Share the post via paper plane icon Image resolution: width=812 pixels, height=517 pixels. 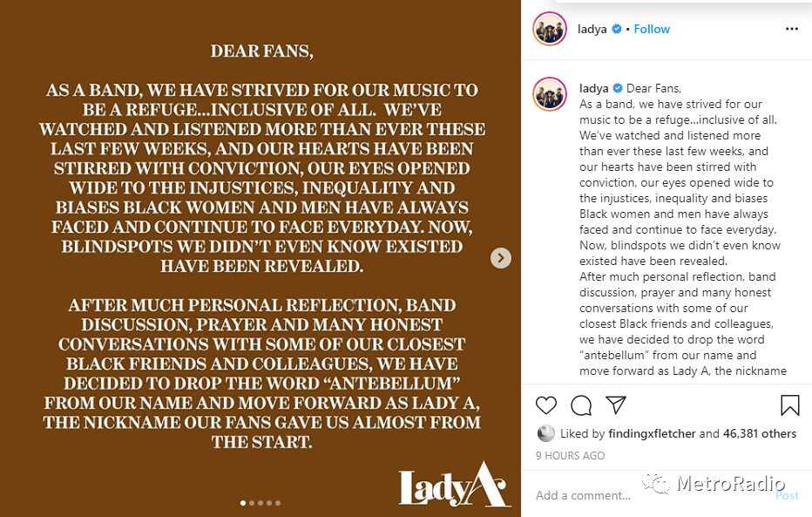point(616,405)
